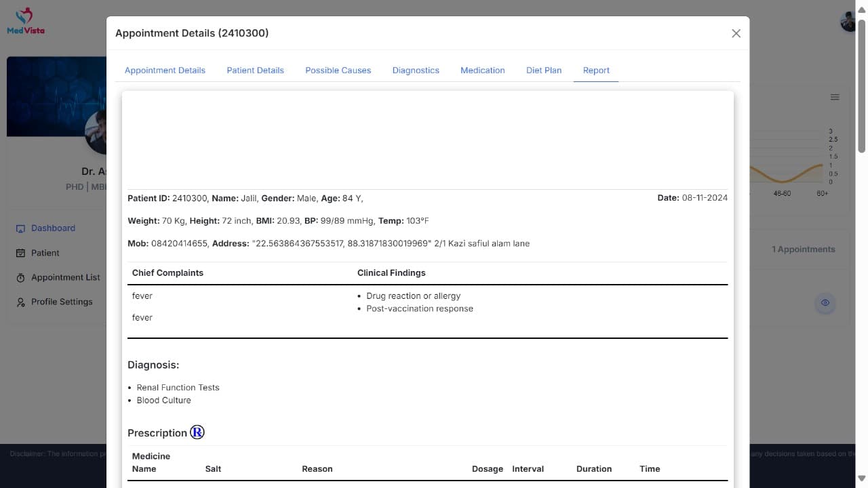This screenshot has width=868, height=488.
Task: Click "Post-vaccination response" finding
Action: (420, 308)
